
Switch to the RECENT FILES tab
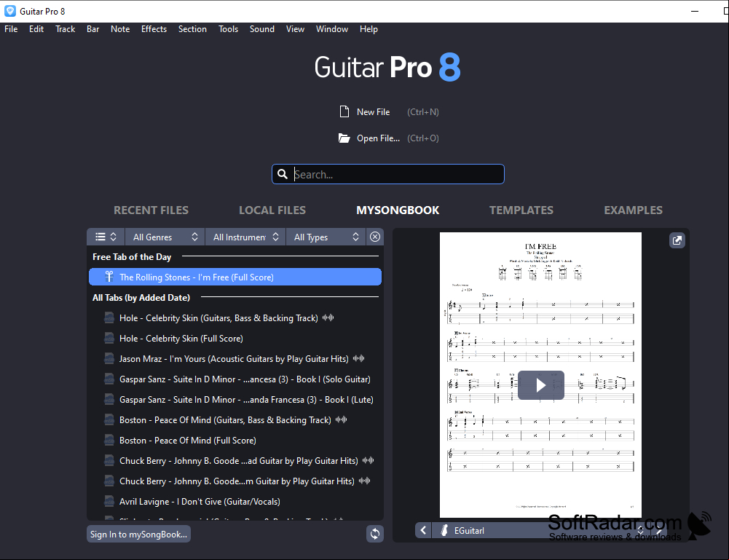point(151,210)
